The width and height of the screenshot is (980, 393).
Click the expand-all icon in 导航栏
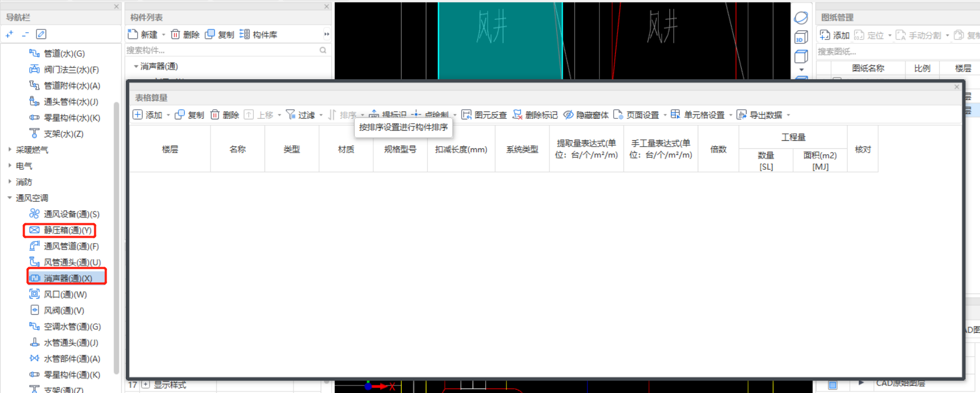pyautogui.click(x=9, y=34)
